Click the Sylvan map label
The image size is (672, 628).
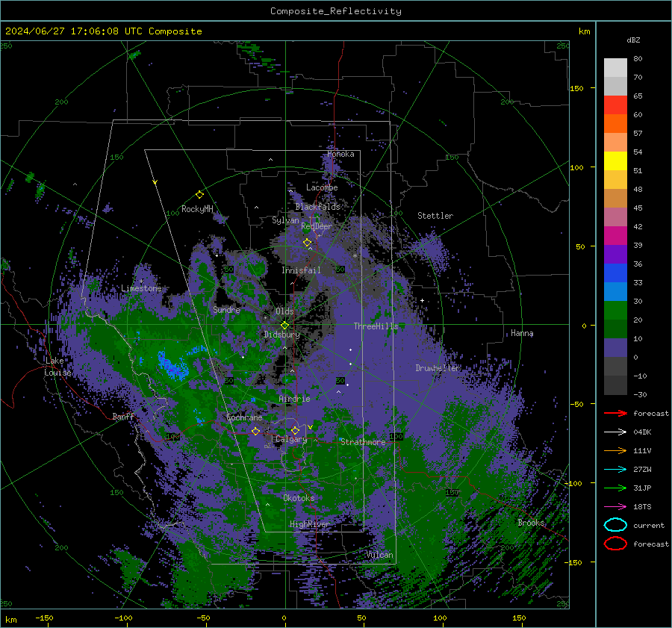point(285,220)
